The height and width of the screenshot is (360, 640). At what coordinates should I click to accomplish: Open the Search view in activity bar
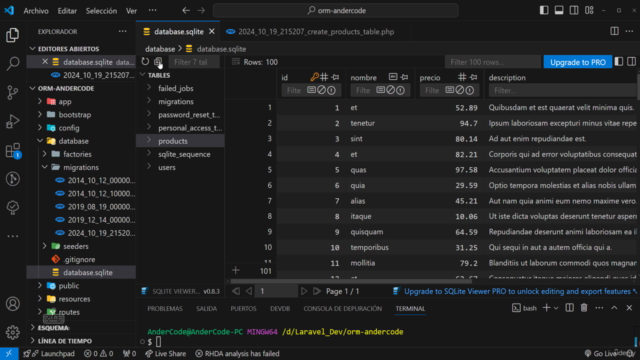(13, 63)
